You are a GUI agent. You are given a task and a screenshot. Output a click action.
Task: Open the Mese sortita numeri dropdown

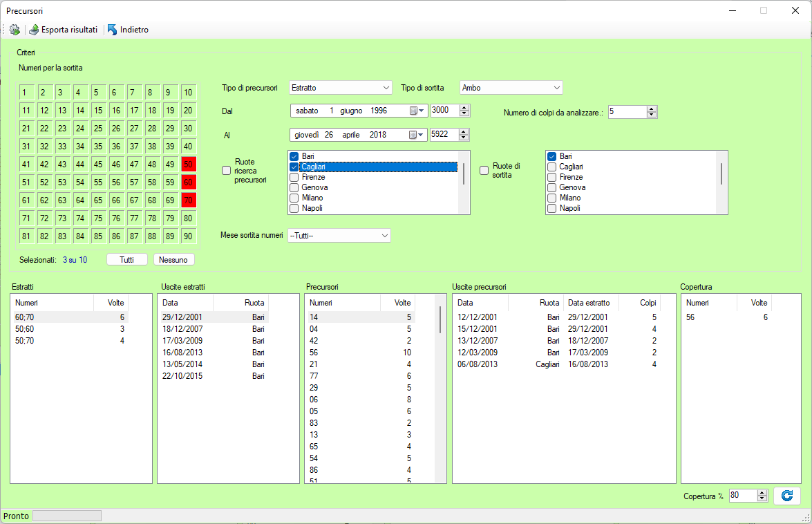click(339, 236)
